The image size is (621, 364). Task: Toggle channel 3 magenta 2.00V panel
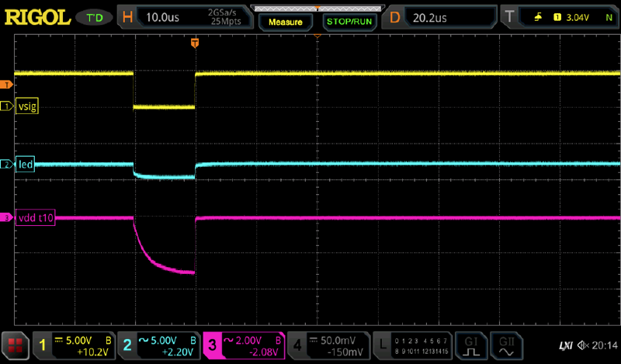tap(244, 345)
